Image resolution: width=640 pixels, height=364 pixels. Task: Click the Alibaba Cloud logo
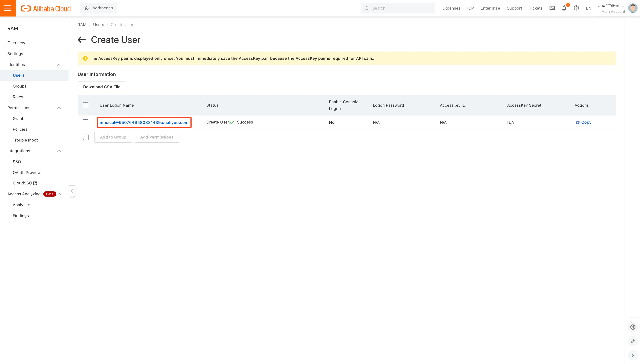[46, 8]
